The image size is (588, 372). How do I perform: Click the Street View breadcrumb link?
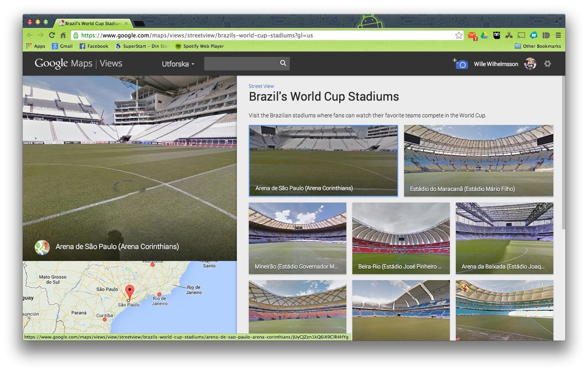pyautogui.click(x=261, y=86)
